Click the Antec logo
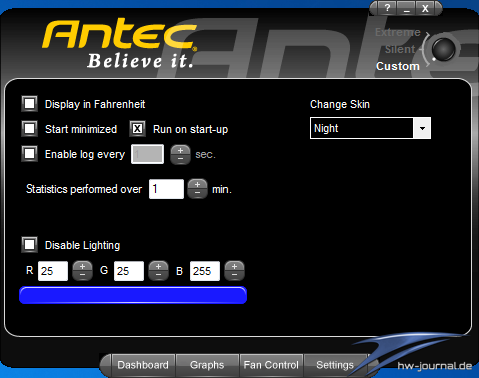 click(x=120, y=43)
